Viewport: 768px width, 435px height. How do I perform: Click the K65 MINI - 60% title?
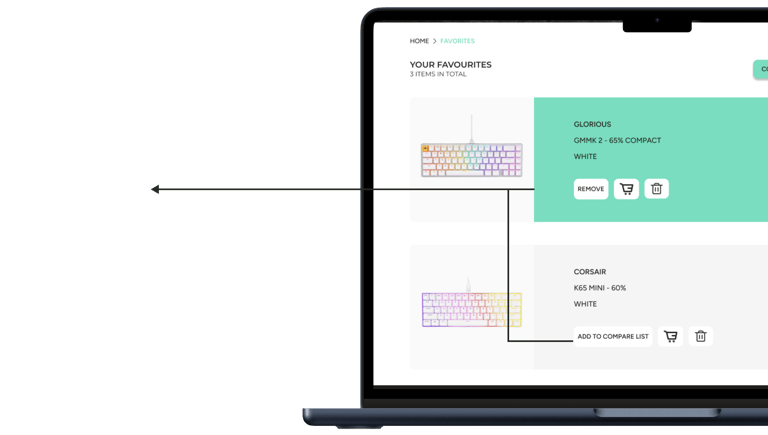[600, 288]
